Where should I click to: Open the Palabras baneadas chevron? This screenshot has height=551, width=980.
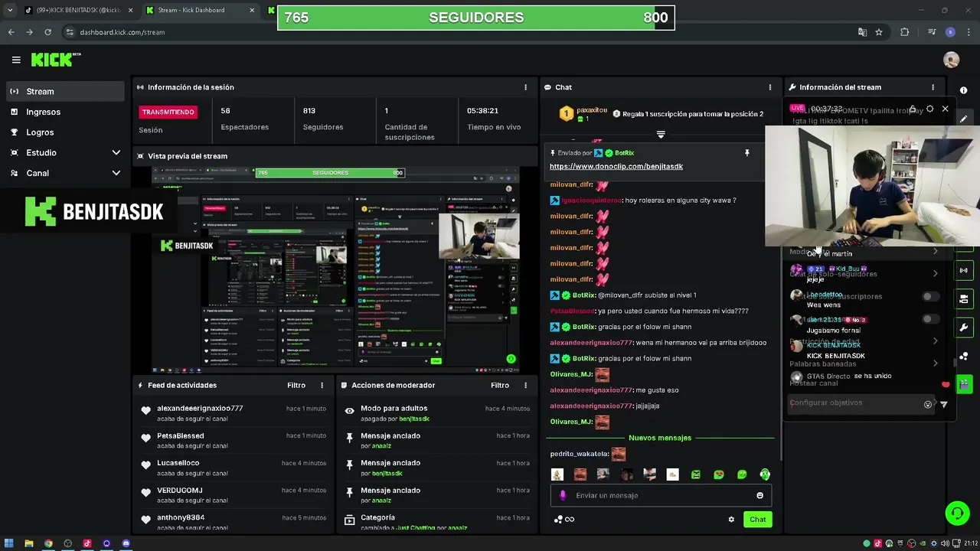935,364
